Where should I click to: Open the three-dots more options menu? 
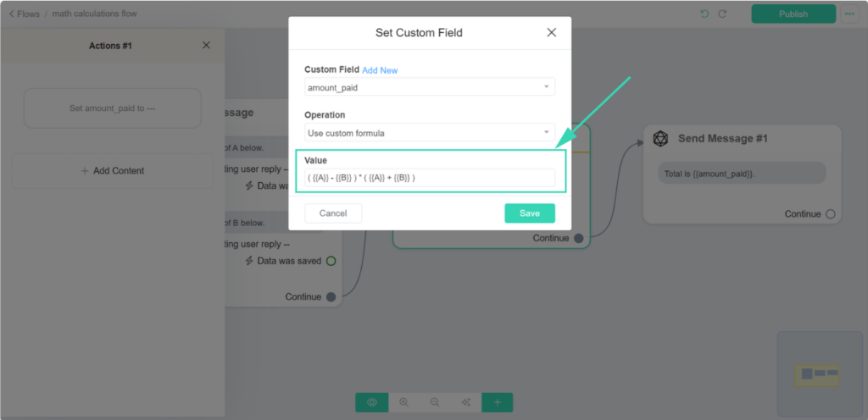tap(849, 14)
